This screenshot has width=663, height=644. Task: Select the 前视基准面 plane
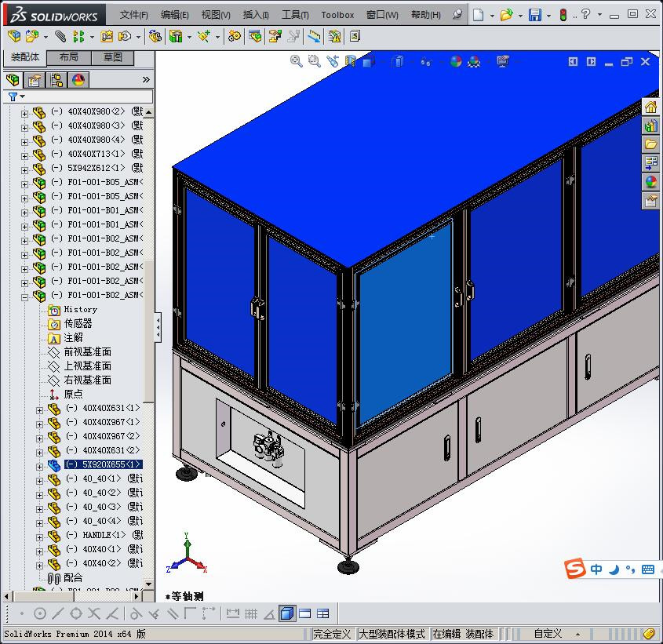tap(88, 352)
